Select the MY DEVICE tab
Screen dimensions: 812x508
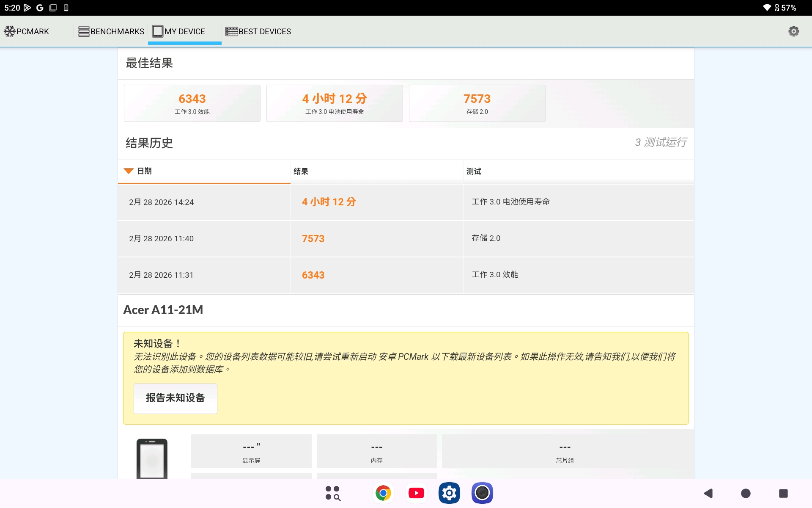pos(184,31)
